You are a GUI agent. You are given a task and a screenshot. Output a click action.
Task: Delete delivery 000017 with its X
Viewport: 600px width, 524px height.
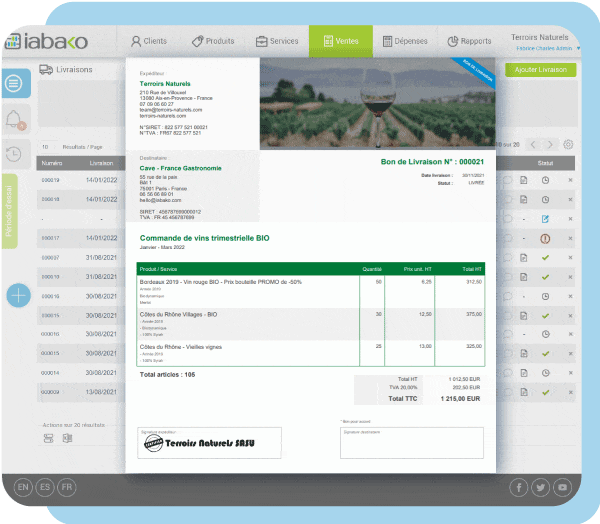[570, 238]
